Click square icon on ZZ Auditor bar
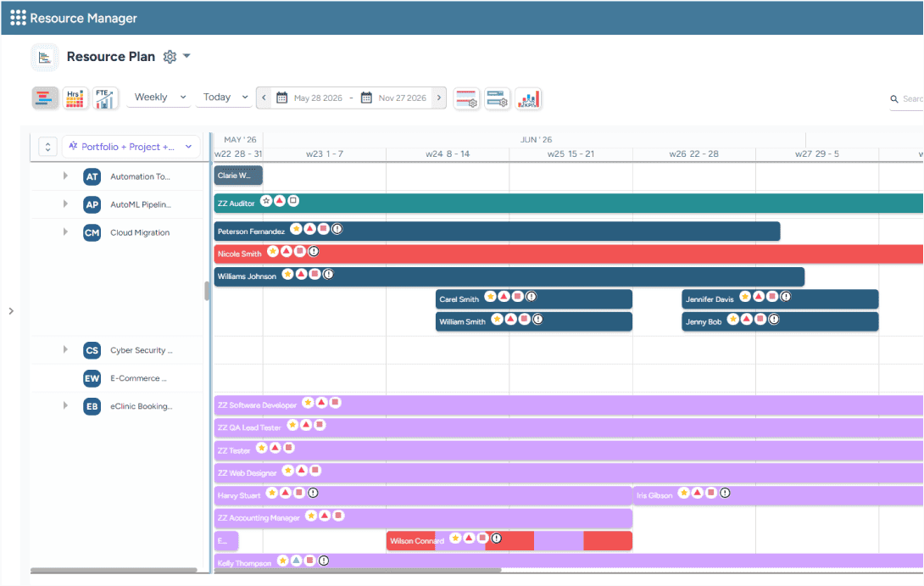This screenshot has height=586, width=924. click(x=292, y=201)
